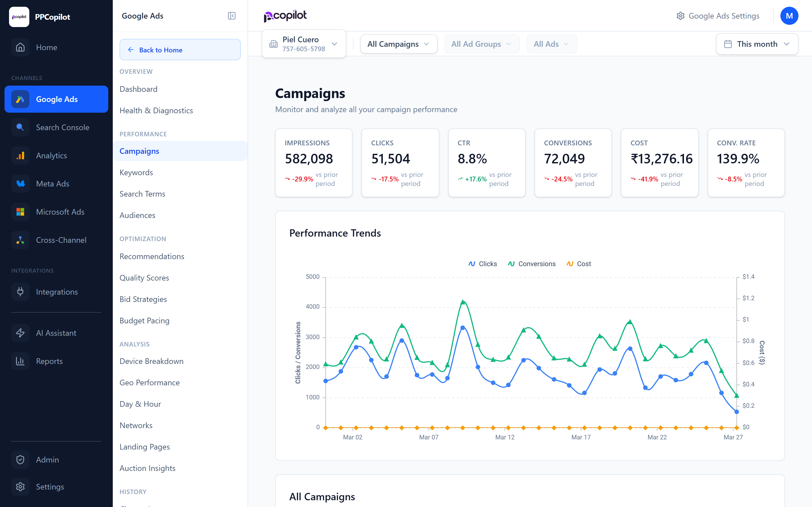Open the Piel Cuero account switcher

coord(303,44)
